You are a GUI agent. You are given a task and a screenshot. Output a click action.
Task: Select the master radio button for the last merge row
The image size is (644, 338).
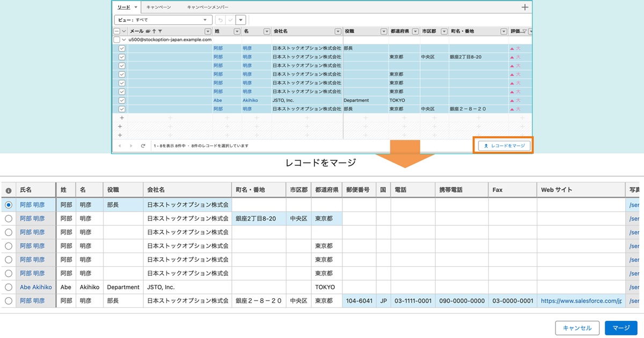pyautogui.click(x=8, y=301)
